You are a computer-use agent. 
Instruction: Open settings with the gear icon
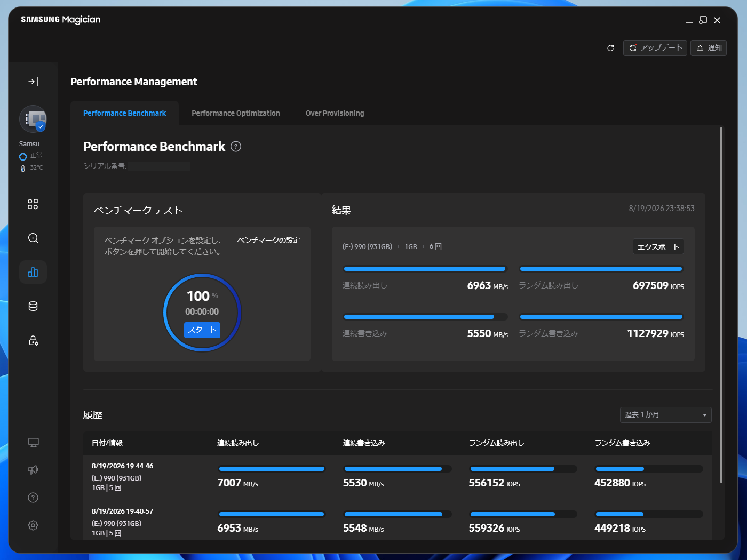[33, 525]
